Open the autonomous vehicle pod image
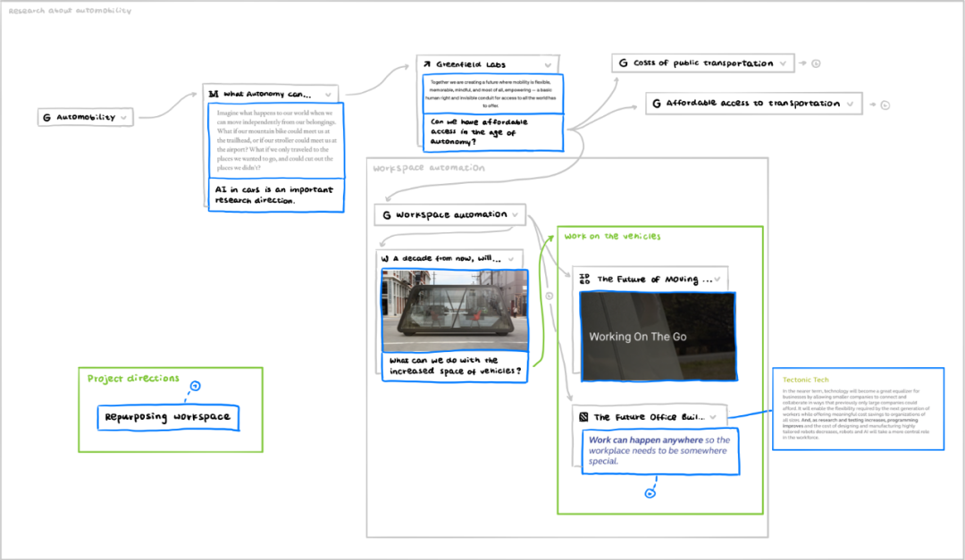965x560 pixels. tap(455, 311)
